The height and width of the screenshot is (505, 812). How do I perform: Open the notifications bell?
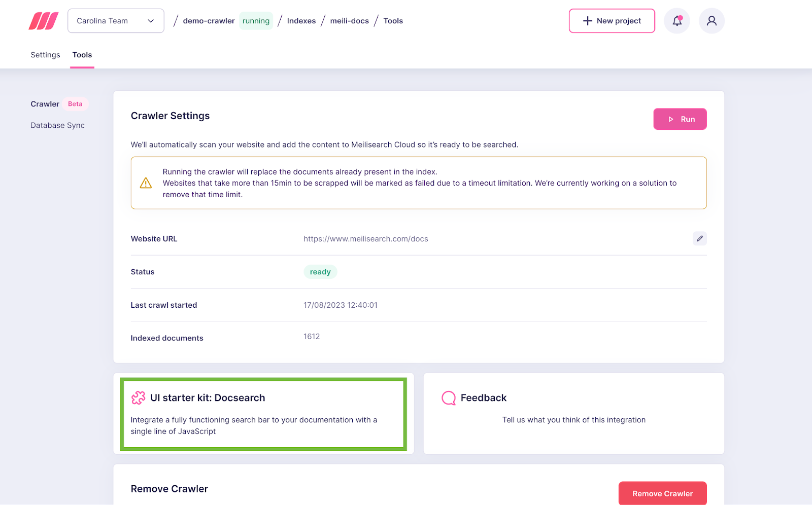coord(677,21)
